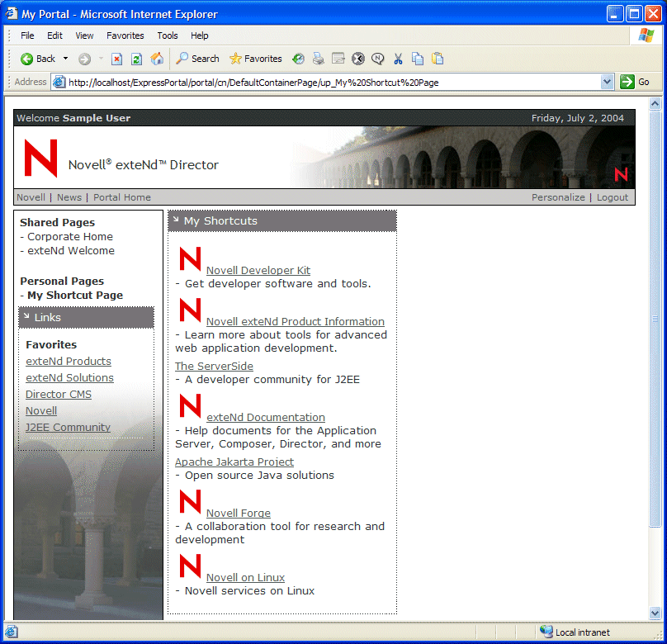
Task: Click the Go button
Action: coord(635,82)
